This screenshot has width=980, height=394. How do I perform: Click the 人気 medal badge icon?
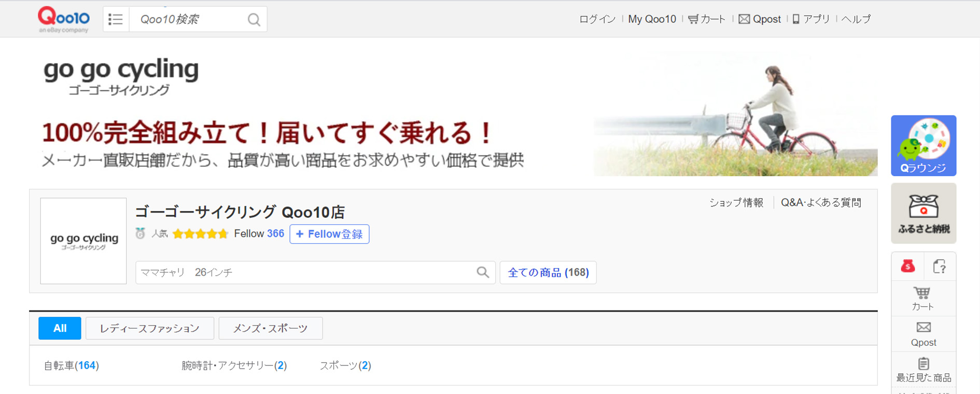(x=140, y=234)
